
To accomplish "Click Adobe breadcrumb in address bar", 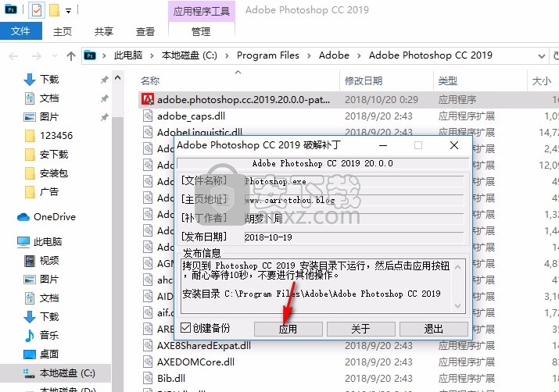I will click(334, 55).
